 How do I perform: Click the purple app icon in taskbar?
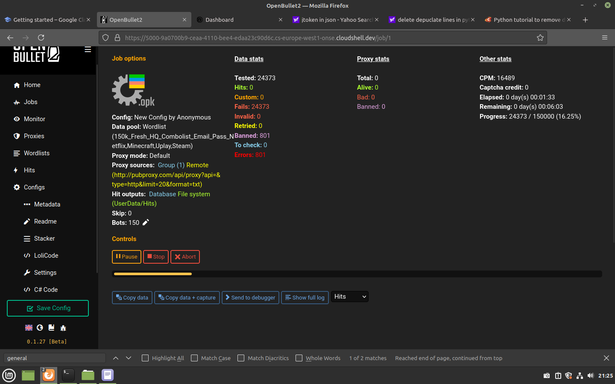[x=107, y=375]
